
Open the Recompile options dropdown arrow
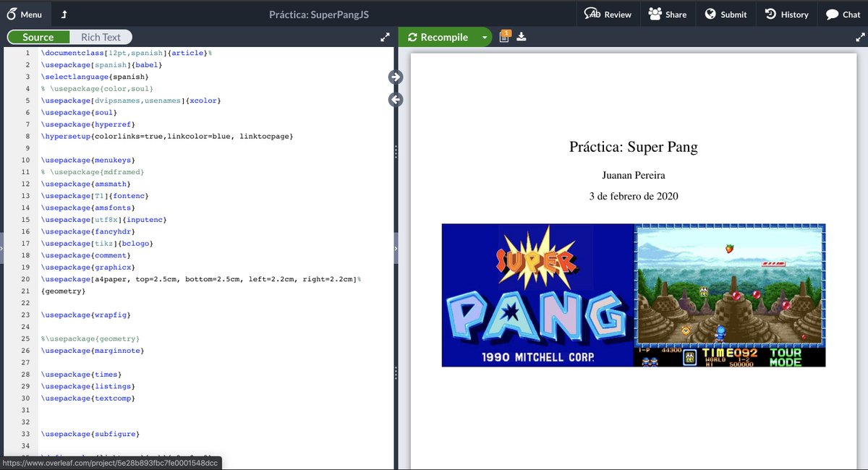pyautogui.click(x=485, y=37)
